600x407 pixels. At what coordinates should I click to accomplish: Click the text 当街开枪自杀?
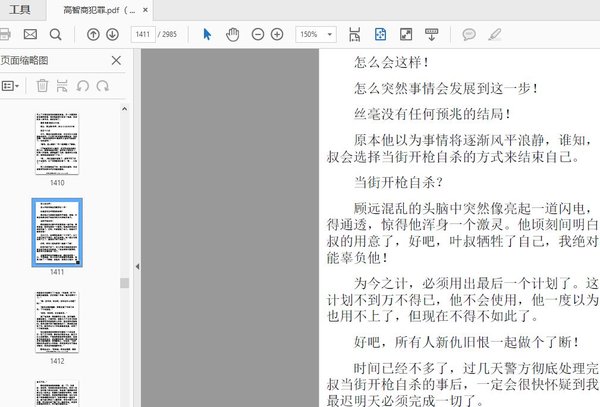click(x=398, y=182)
